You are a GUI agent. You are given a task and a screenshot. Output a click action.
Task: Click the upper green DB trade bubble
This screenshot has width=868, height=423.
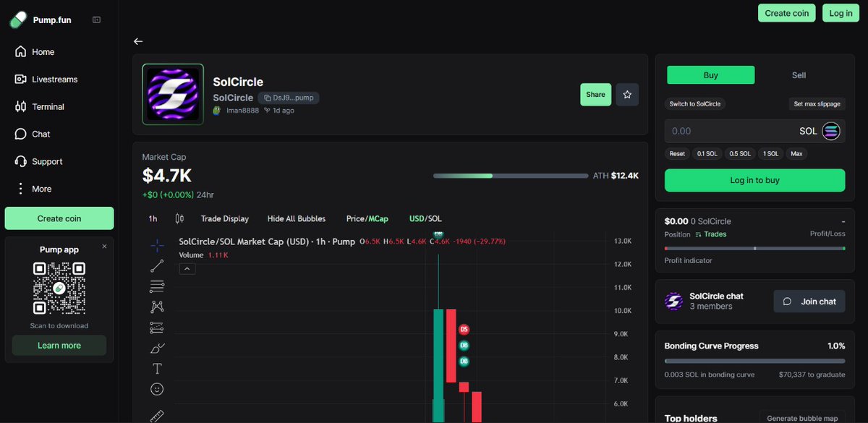click(464, 346)
